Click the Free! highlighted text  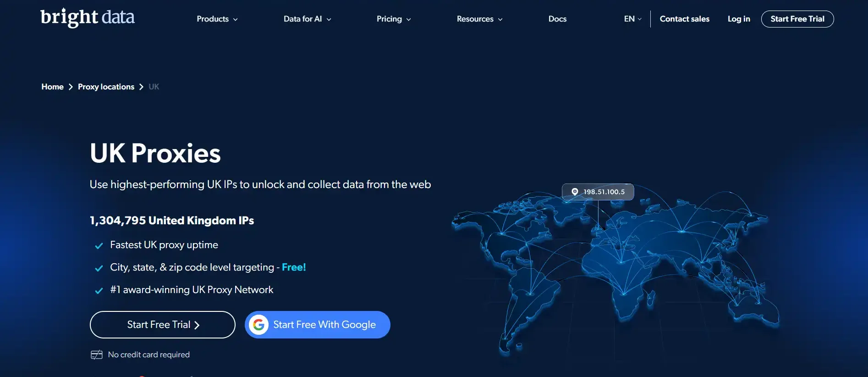tap(294, 267)
